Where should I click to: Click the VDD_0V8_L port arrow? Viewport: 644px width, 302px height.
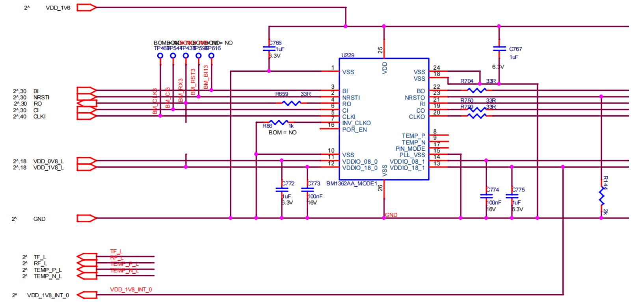(x=86, y=161)
